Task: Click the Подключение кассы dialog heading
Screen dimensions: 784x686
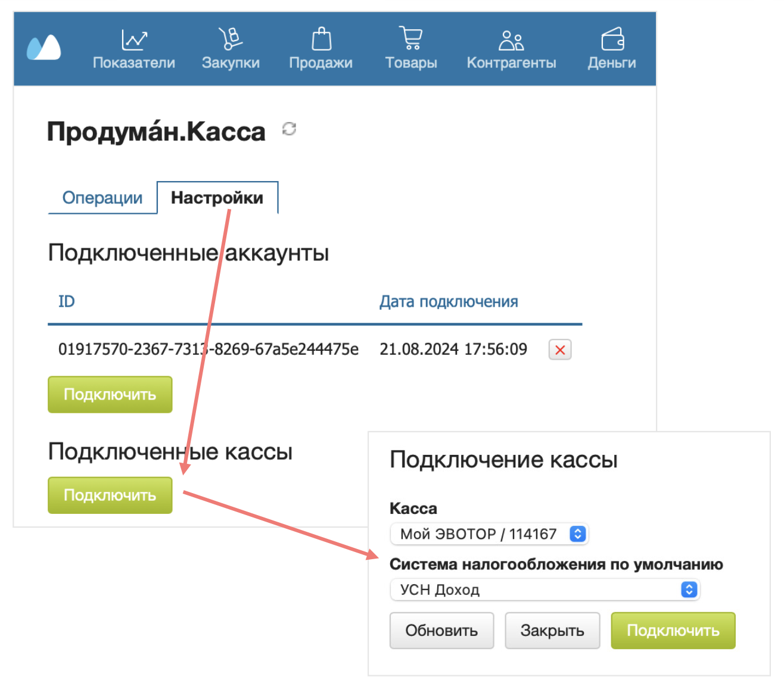Action: pyautogui.click(x=503, y=460)
